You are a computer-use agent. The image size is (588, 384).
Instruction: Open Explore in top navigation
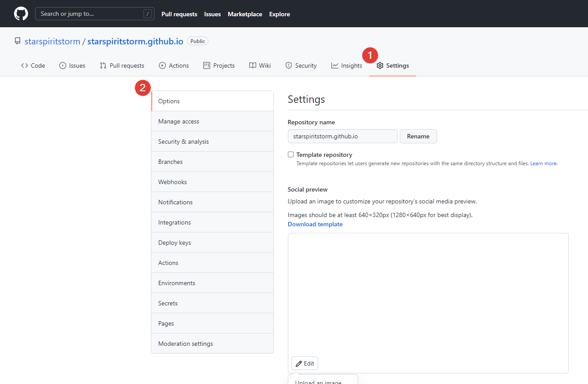280,14
